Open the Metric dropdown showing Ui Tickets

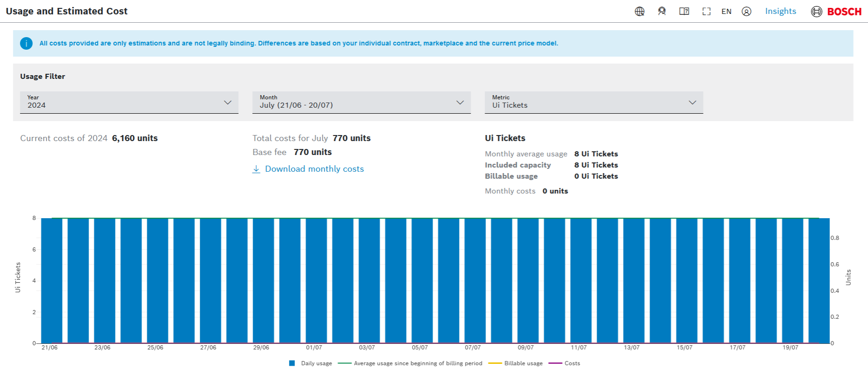tap(594, 103)
